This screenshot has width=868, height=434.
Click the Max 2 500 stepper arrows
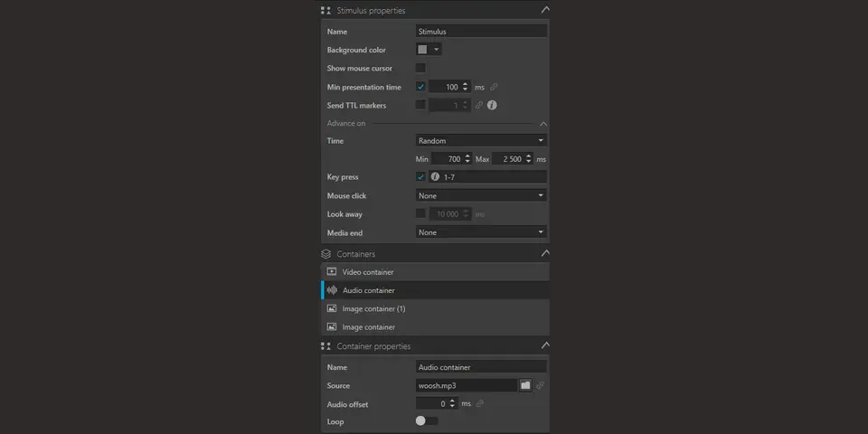[529, 159]
